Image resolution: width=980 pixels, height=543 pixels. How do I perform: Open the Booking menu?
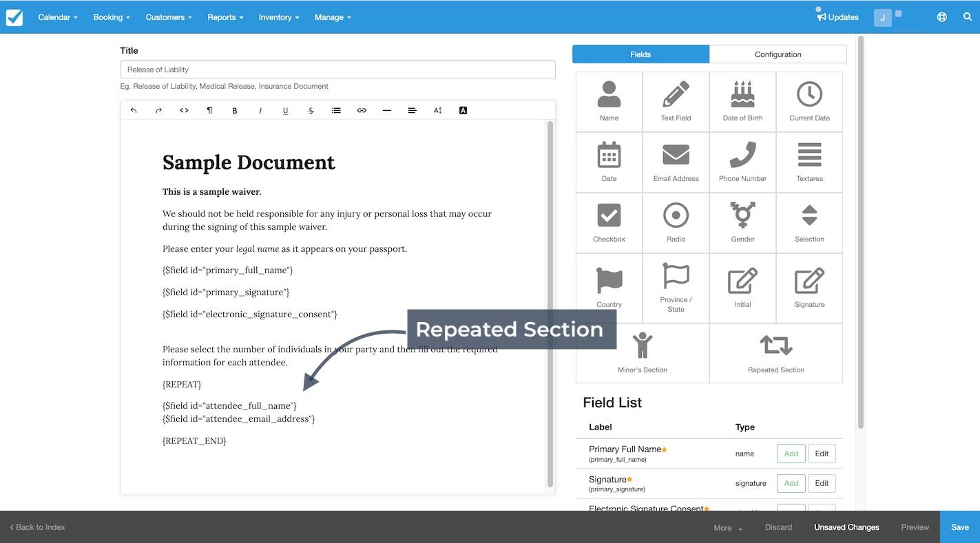[x=112, y=17]
